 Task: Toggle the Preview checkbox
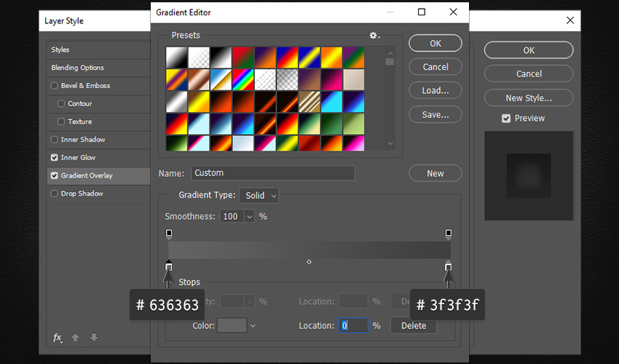coord(506,119)
